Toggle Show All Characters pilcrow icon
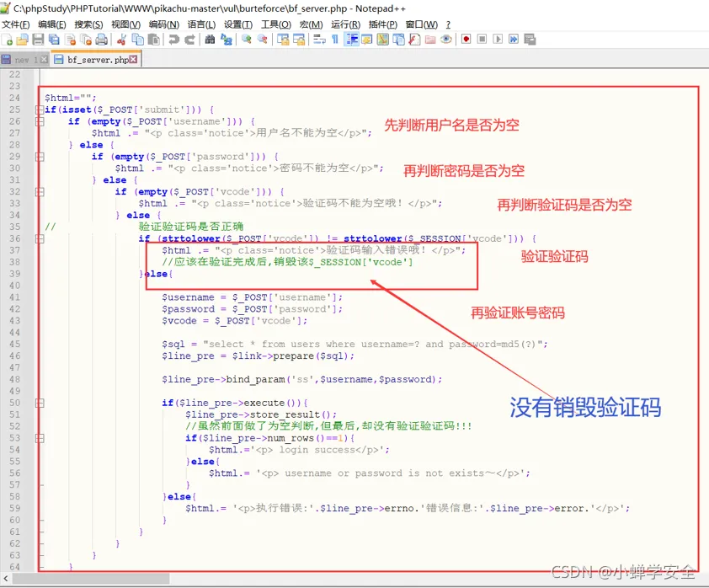 tap(335, 40)
